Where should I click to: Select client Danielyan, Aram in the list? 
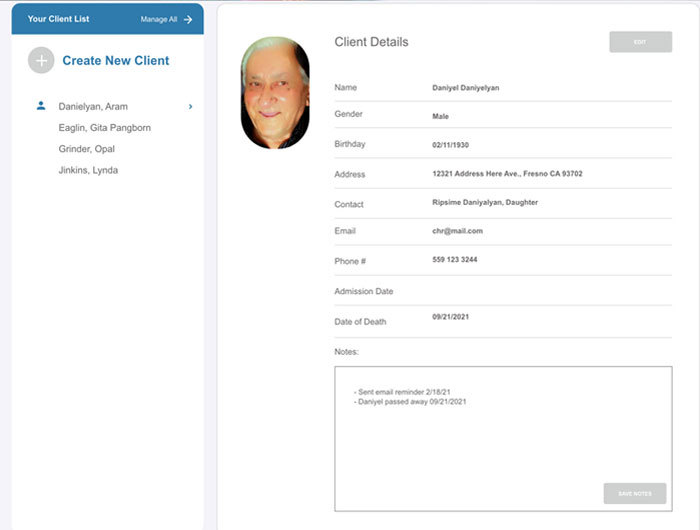(x=93, y=106)
